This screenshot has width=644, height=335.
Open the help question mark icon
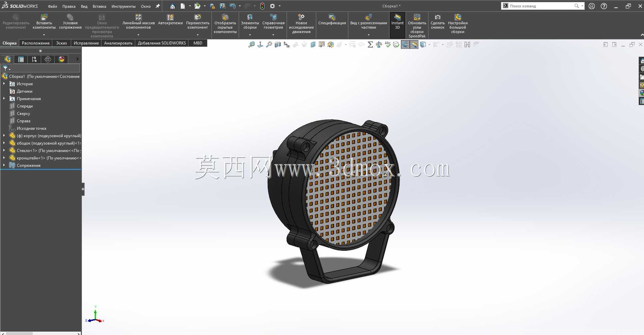tap(604, 6)
